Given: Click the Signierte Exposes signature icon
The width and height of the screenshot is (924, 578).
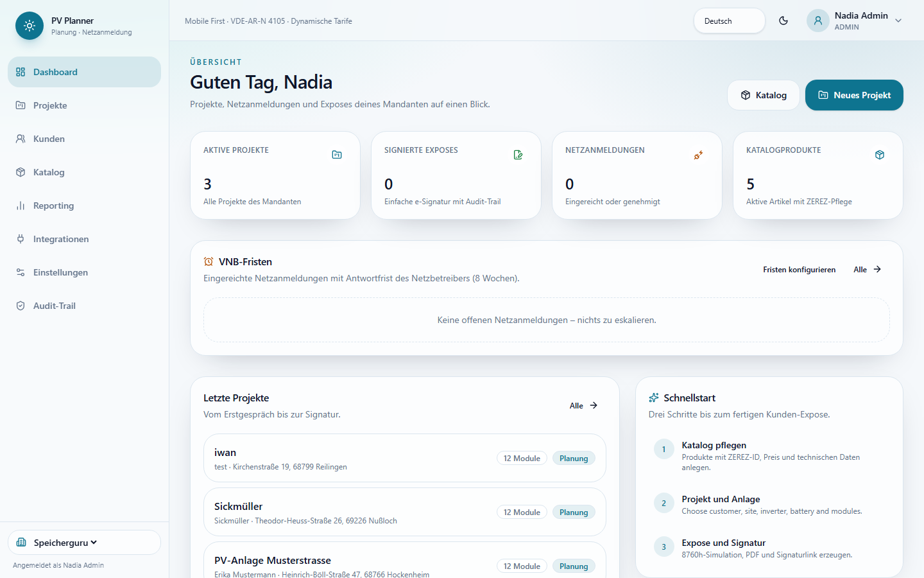Looking at the screenshot, I should point(518,155).
